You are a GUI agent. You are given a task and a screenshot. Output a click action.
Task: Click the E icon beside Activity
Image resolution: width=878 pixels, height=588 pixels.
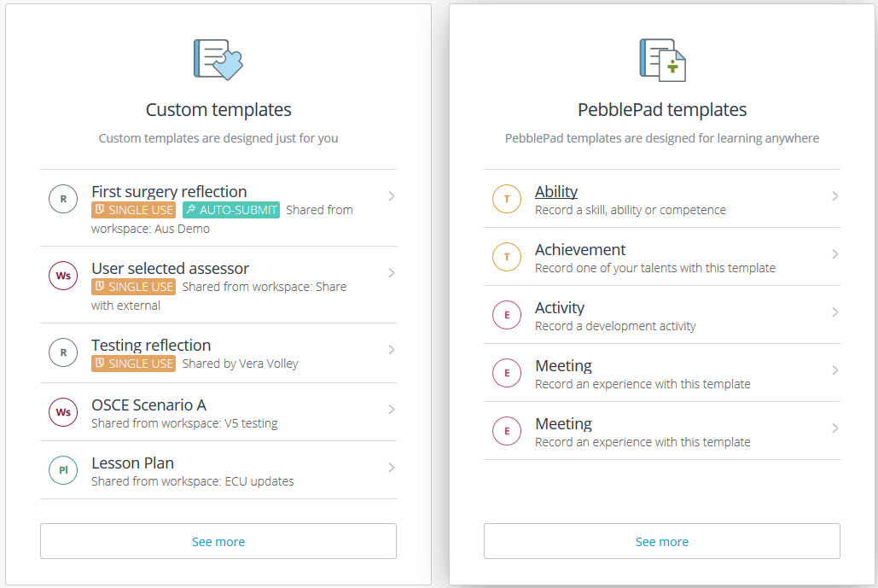click(507, 315)
